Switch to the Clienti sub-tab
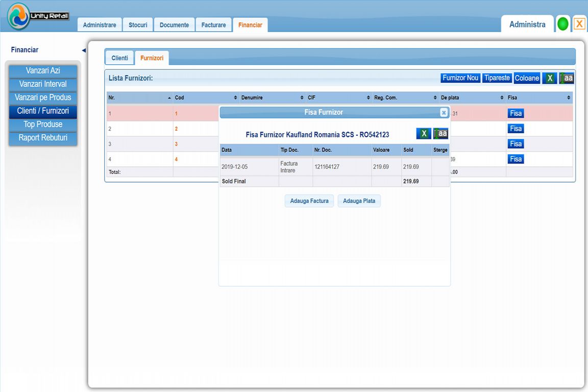Screen dimensions: 588x392 click(119, 58)
